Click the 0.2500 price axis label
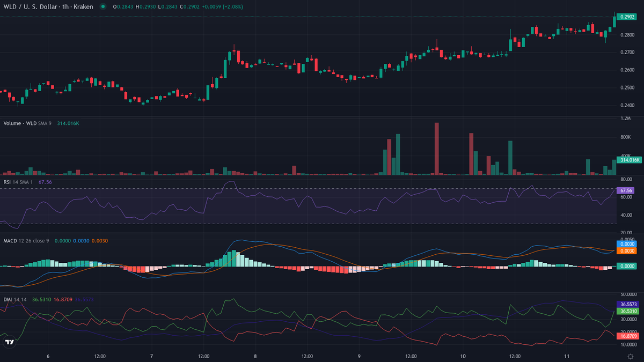Viewport: 644px width, 362px height. 627,88
